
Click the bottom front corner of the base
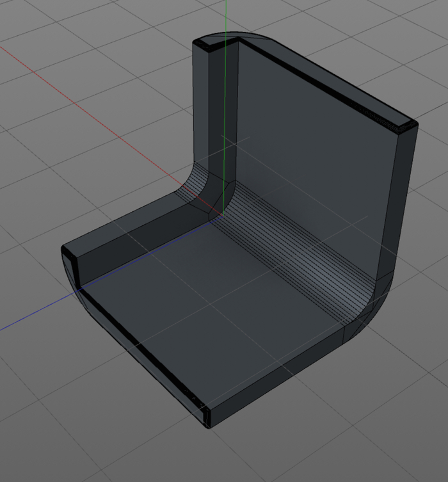206,424
